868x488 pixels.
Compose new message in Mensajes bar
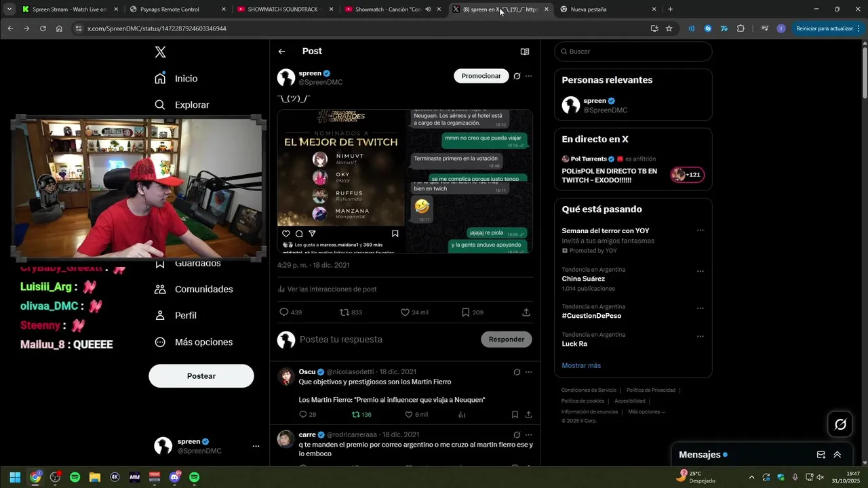click(821, 455)
